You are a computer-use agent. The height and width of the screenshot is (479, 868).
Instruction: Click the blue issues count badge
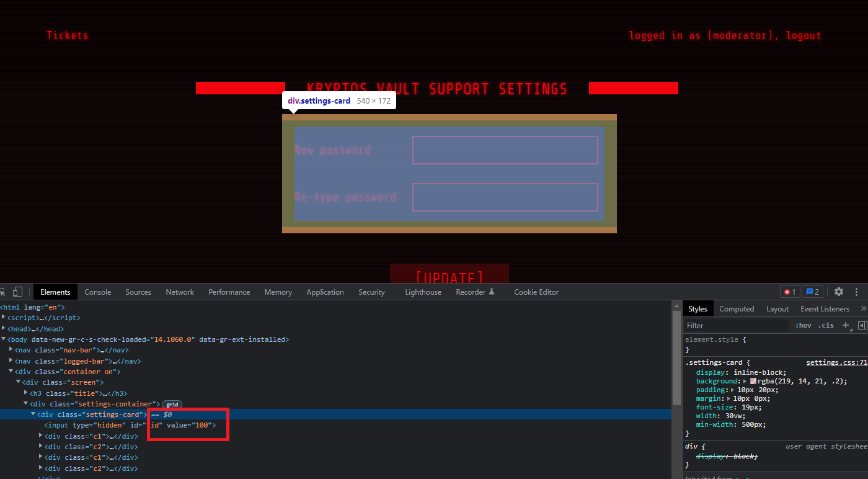812,292
